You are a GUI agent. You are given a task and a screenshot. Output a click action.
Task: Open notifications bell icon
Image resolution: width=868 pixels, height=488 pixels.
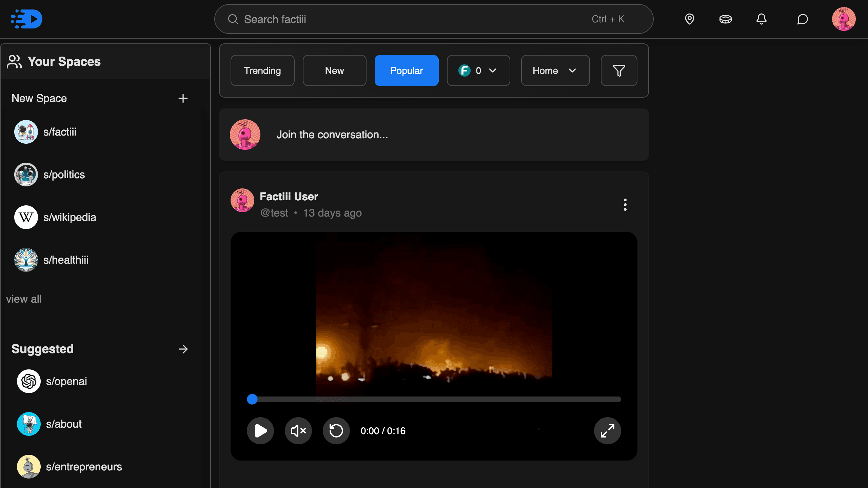point(761,19)
